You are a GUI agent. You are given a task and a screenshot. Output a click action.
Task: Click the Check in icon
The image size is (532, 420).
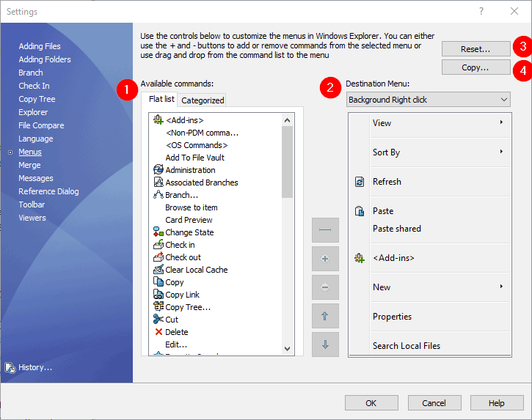click(x=158, y=244)
